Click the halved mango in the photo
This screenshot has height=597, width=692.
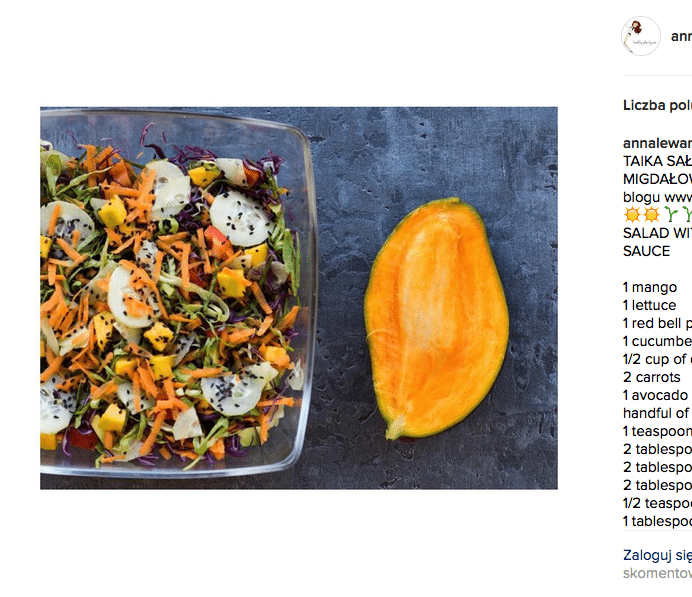(436, 318)
